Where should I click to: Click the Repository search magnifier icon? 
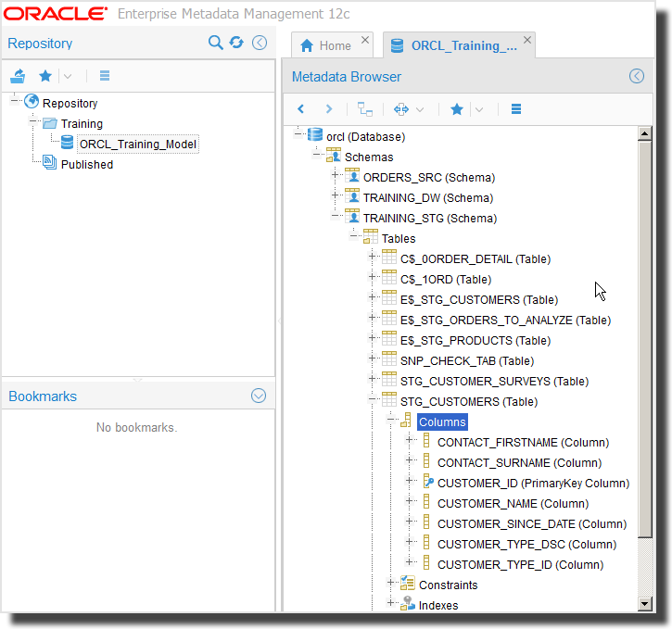(x=216, y=43)
